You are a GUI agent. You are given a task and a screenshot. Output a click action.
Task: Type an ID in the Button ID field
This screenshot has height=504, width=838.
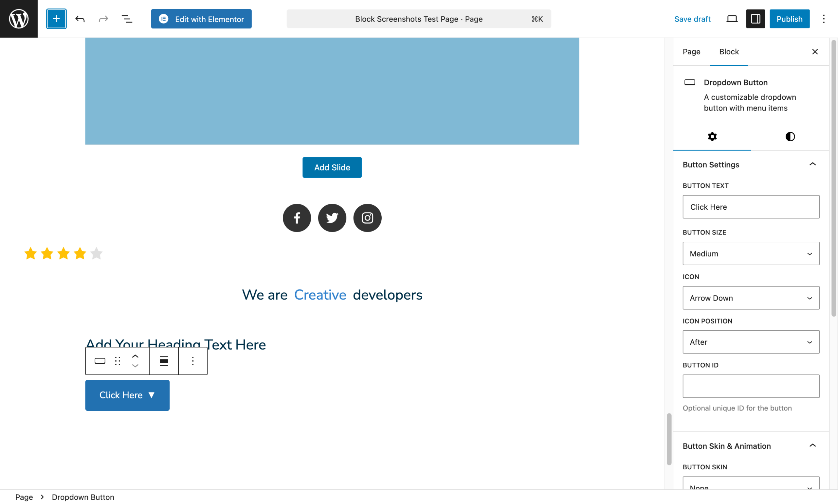pos(750,386)
